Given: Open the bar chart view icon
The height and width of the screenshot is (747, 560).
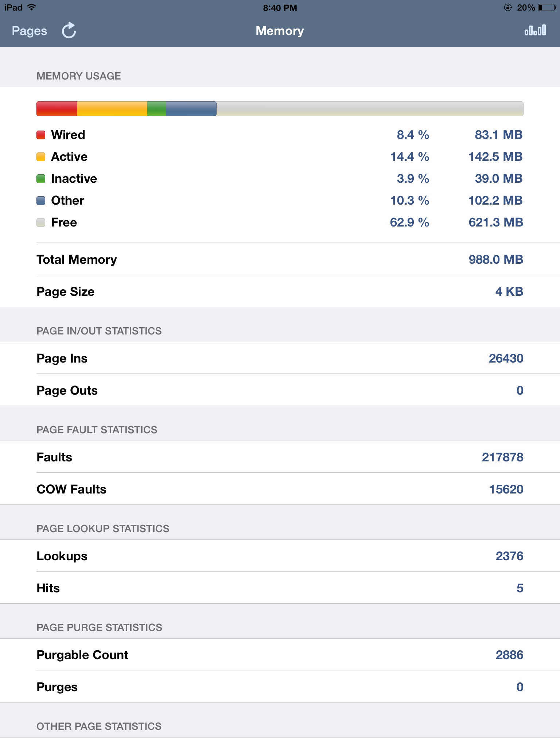Looking at the screenshot, I should (535, 30).
